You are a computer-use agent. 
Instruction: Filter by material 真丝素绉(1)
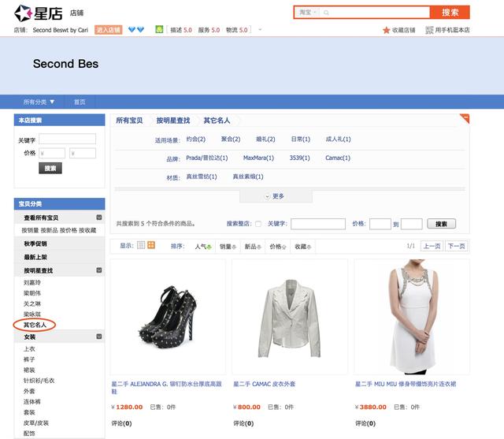coord(248,177)
